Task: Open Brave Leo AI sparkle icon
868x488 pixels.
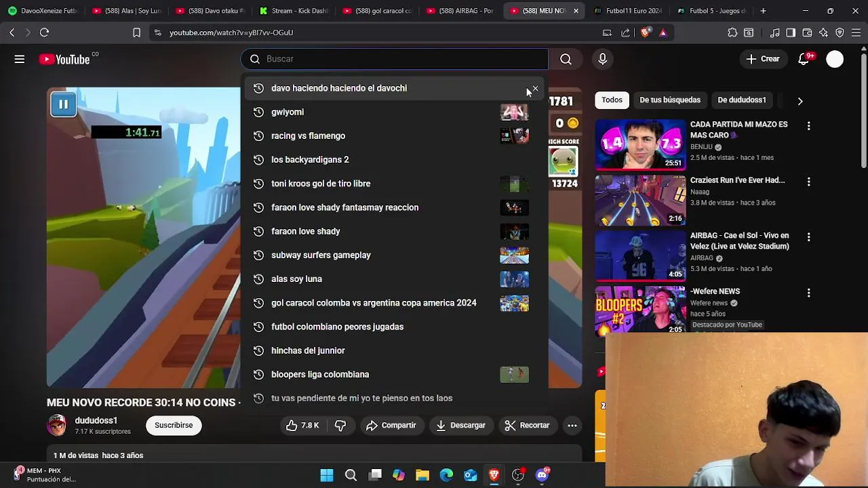Action: (823, 33)
